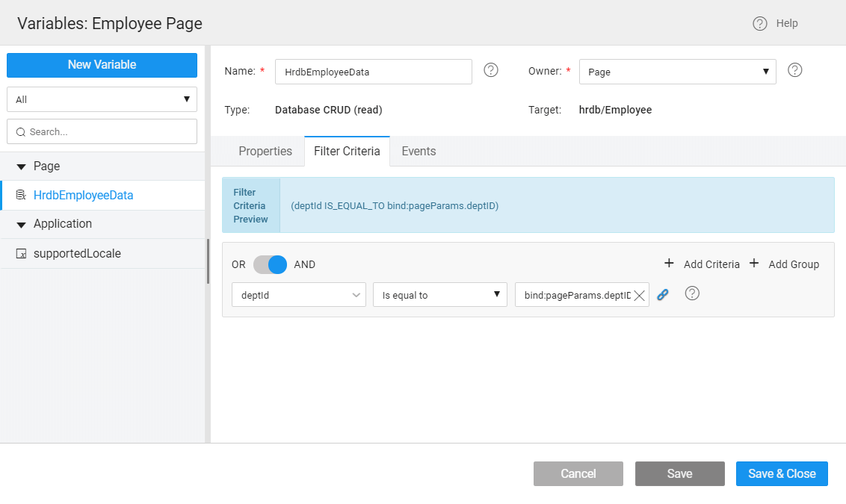Click the New Variable button
The height and width of the screenshot is (504, 846).
102,65
